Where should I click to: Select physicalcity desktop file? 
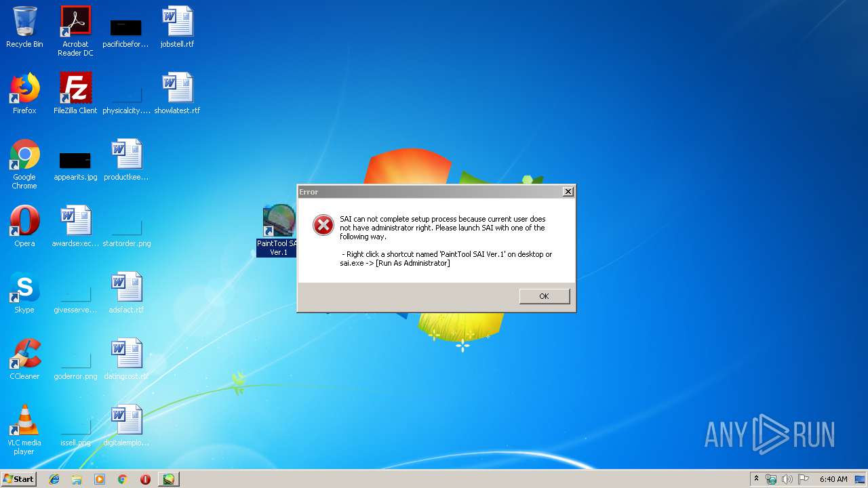pyautogui.click(x=126, y=98)
